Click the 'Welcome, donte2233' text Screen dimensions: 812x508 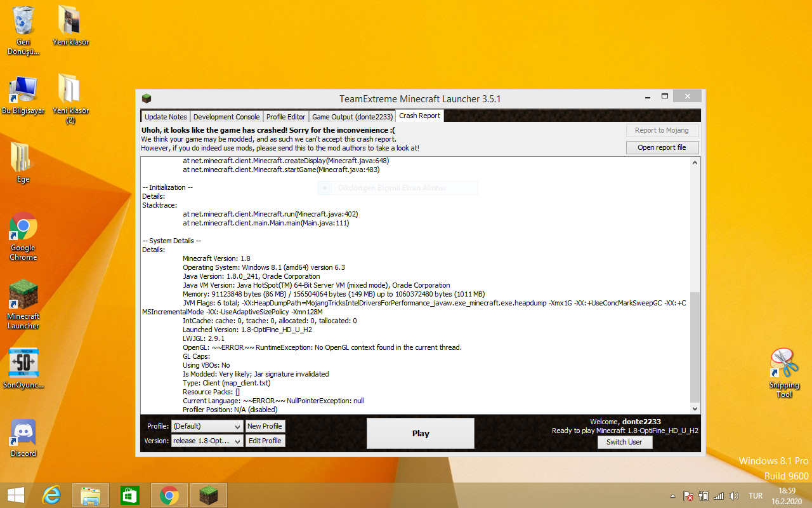tap(625, 422)
